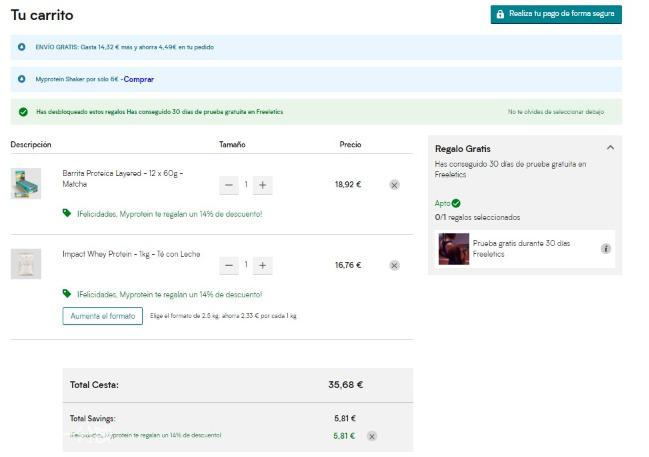Click '0/1 regalos seleccionados' text
This screenshot has width=649, height=457.
coord(477,217)
